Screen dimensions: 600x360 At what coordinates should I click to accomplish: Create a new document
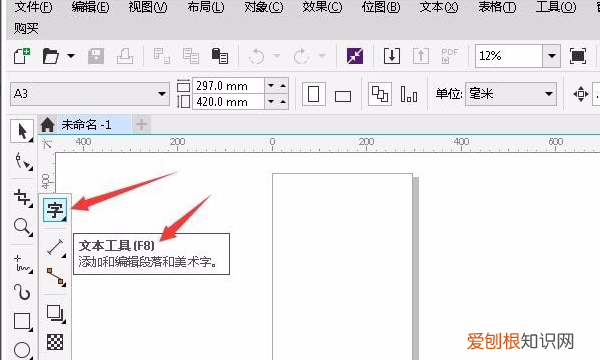[x=22, y=56]
